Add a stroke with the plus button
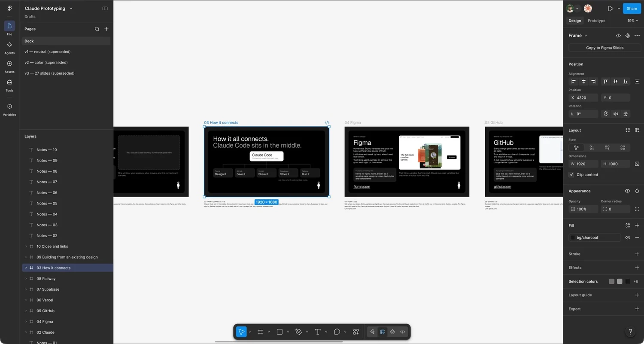The width and height of the screenshot is (644, 344). pyautogui.click(x=637, y=254)
